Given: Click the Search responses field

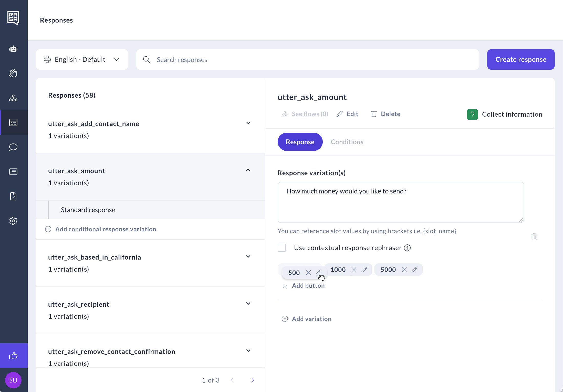Looking at the screenshot, I should coord(307,59).
